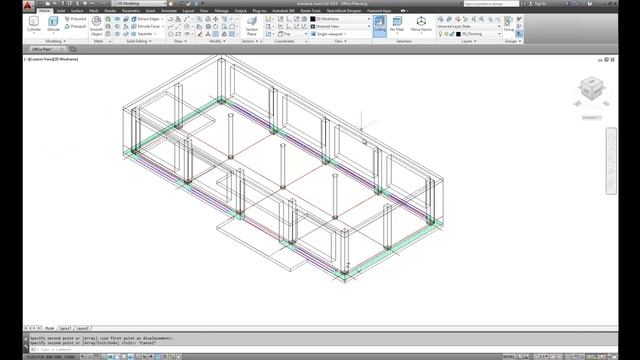Toggle the lock icon for 3D_Flooring layer
The image size is (640, 360).
point(452,34)
